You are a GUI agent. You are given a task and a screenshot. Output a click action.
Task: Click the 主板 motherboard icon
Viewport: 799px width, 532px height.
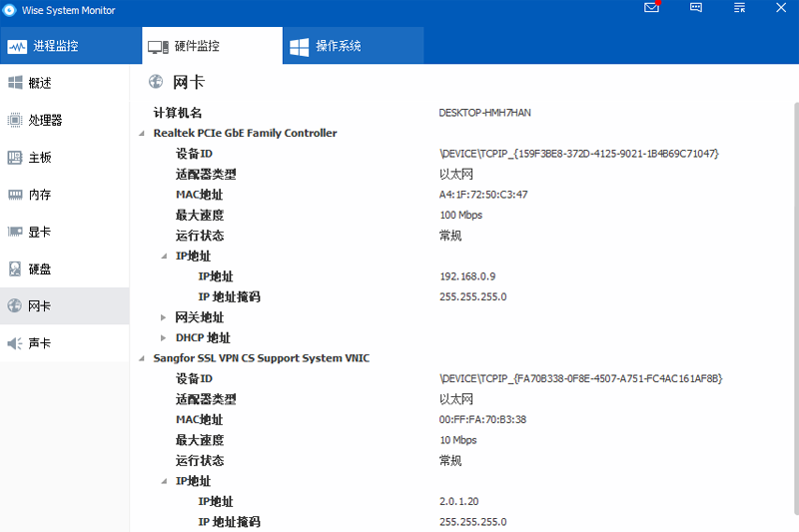click(x=15, y=158)
